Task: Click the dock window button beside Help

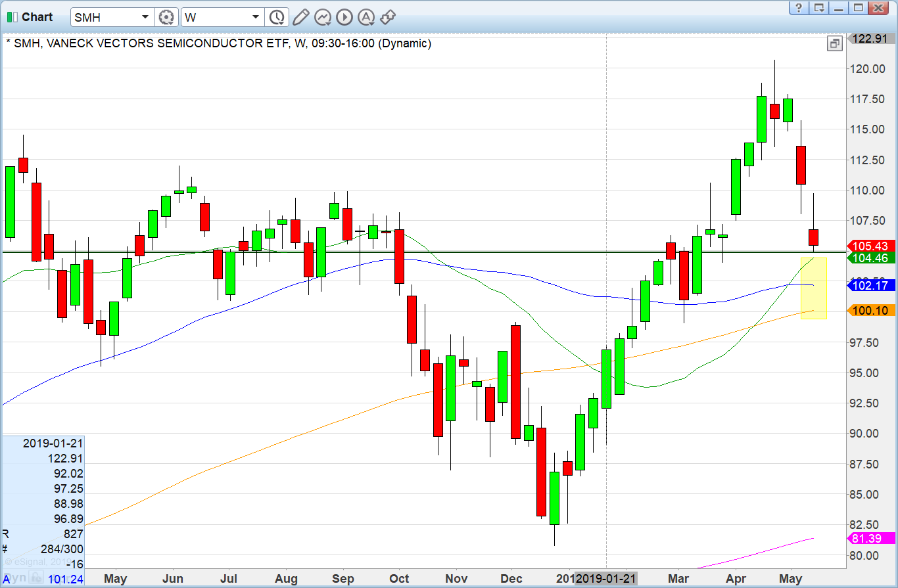Action: (817, 9)
